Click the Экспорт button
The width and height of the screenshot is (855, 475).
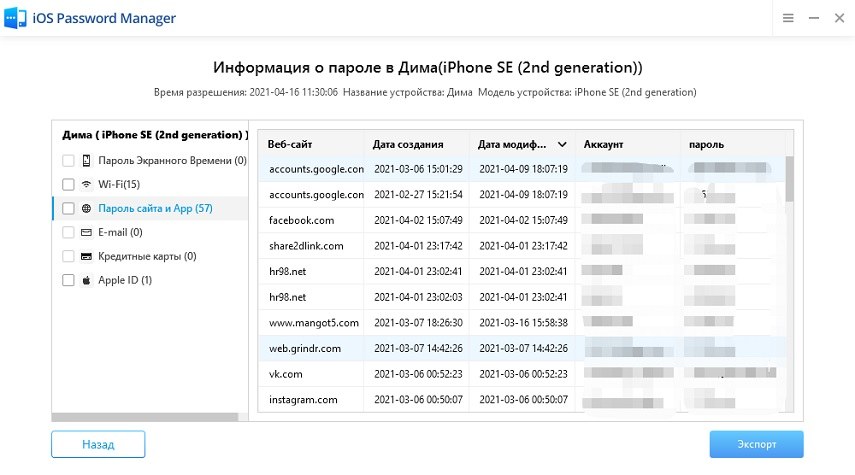[x=756, y=444]
